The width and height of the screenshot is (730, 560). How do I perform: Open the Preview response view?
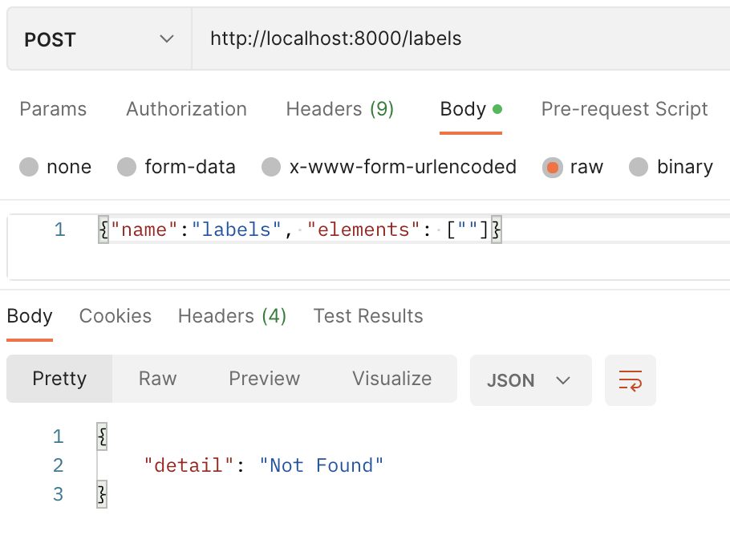tap(264, 379)
